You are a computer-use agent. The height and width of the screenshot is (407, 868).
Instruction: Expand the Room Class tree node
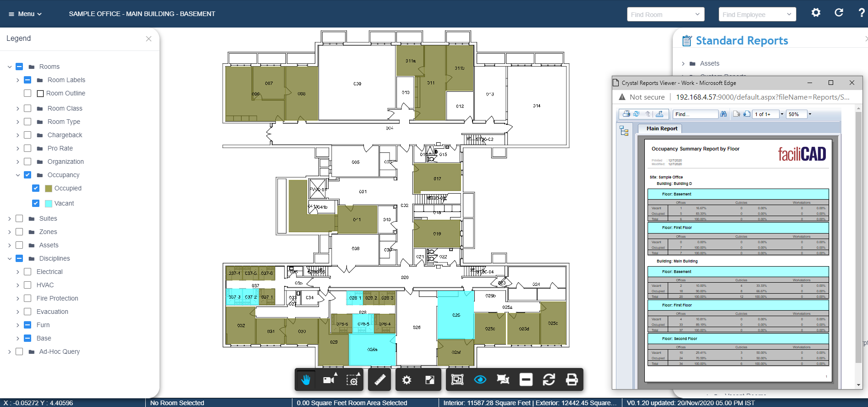point(18,109)
